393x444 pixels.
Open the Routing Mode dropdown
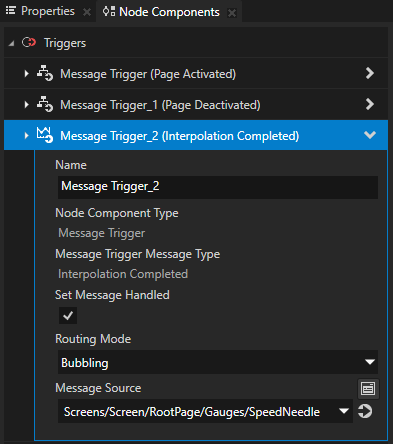click(218, 362)
